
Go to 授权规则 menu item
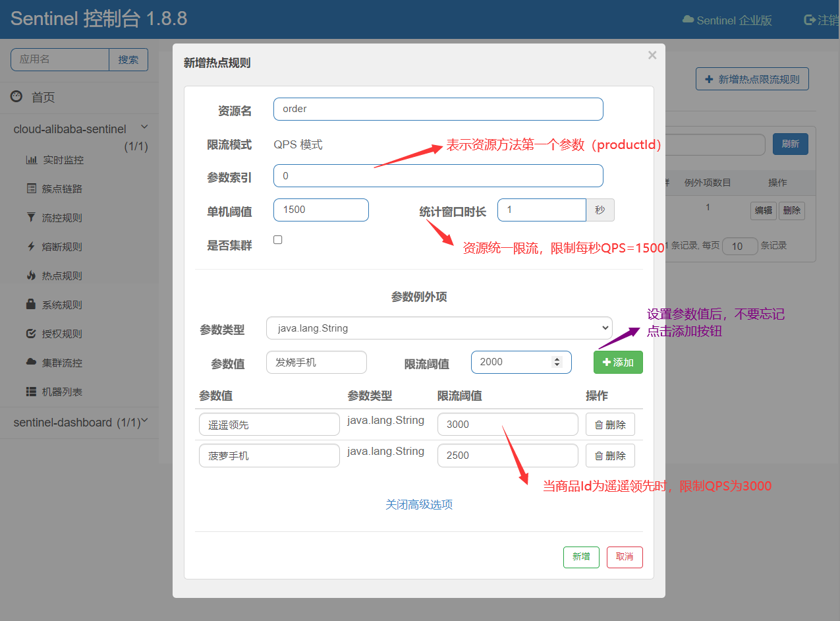[x=62, y=334]
